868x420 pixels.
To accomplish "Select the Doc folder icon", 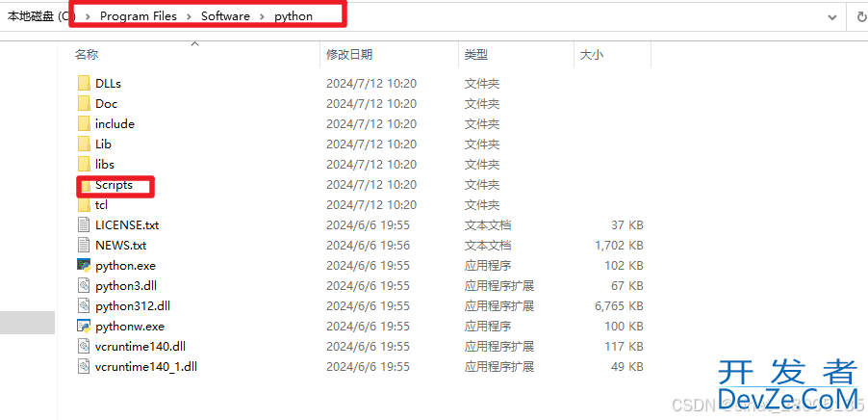I will pos(84,104).
